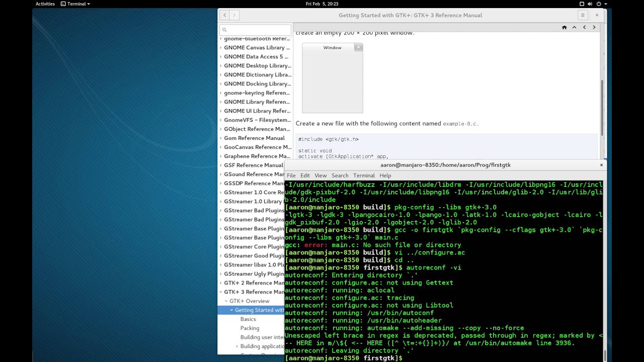Select Packing in documentation tree
The width and height of the screenshot is (644, 362).
250,328
